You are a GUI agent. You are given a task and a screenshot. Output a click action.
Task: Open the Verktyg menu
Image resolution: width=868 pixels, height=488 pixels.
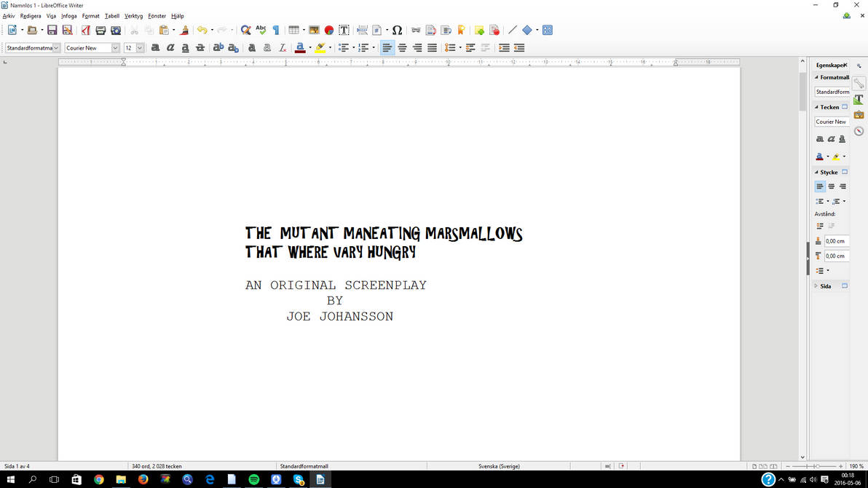click(x=133, y=16)
